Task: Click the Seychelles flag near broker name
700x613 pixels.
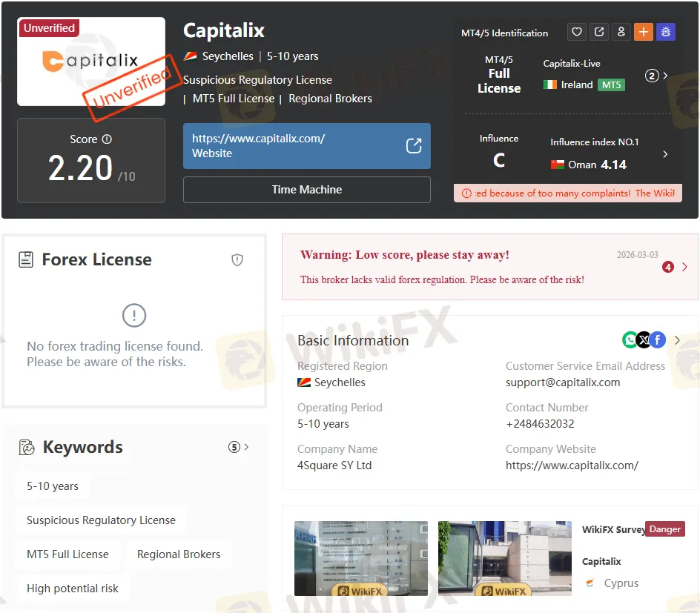Action: click(190, 56)
